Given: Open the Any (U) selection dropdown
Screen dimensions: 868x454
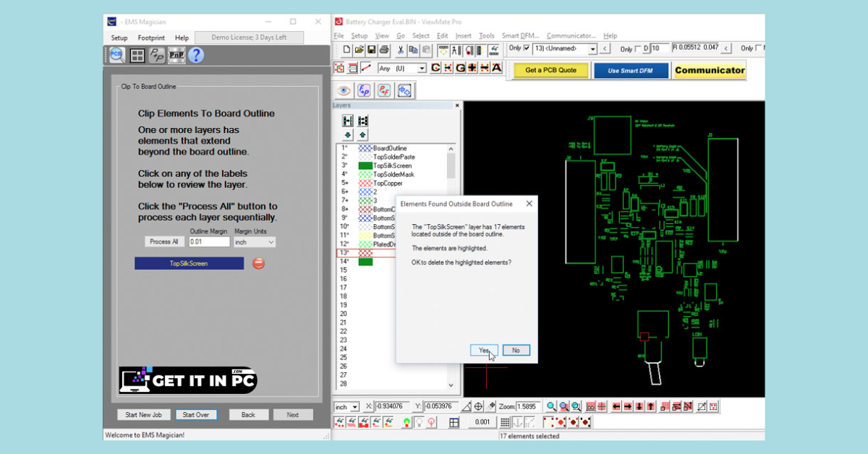Looking at the screenshot, I should (x=422, y=69).
